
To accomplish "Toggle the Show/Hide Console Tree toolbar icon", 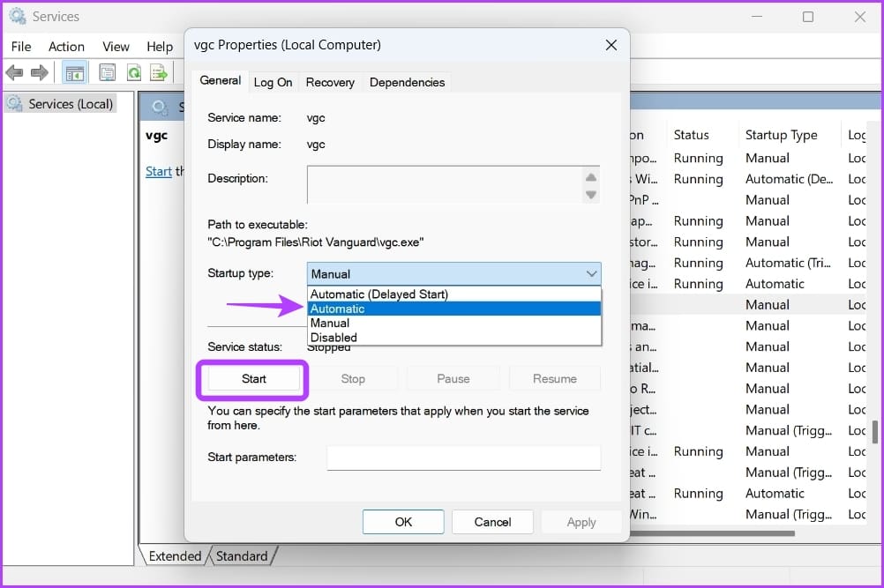I will click(x=74, y=72).
